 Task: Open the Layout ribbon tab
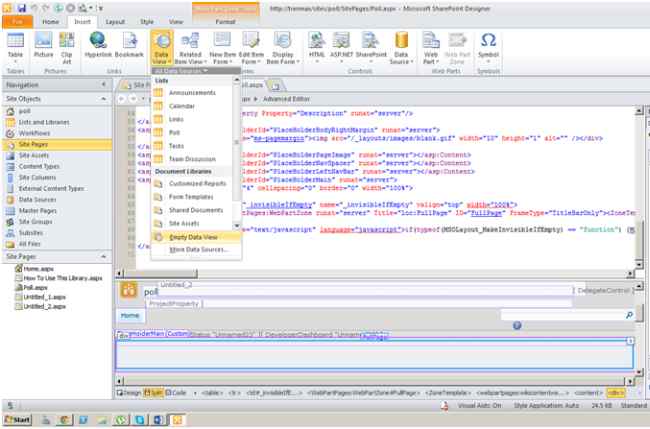[116, 20]
